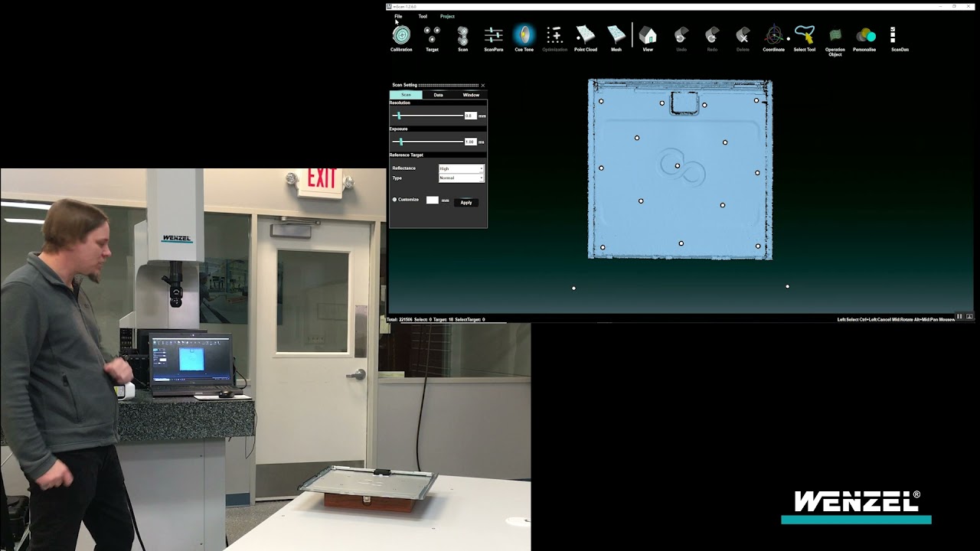Viewport: 980px width, 551px height.
Task: Open the Calibration tool
Action: coord(401,35)
